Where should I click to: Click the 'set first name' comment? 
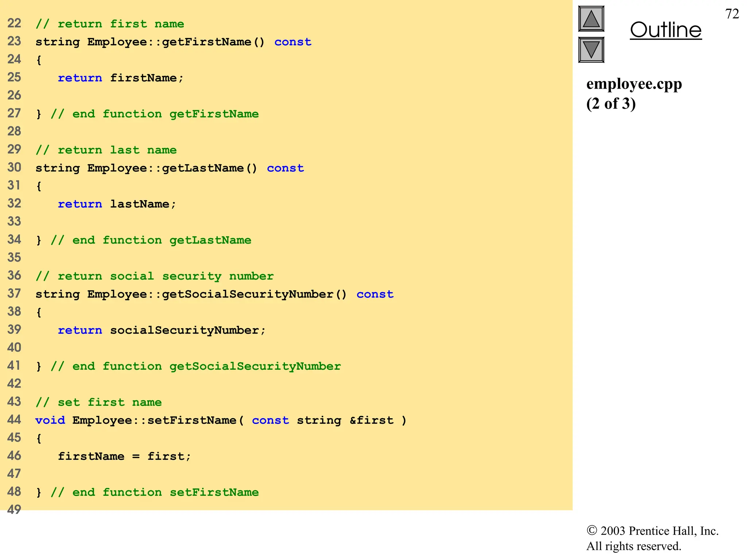98,402
